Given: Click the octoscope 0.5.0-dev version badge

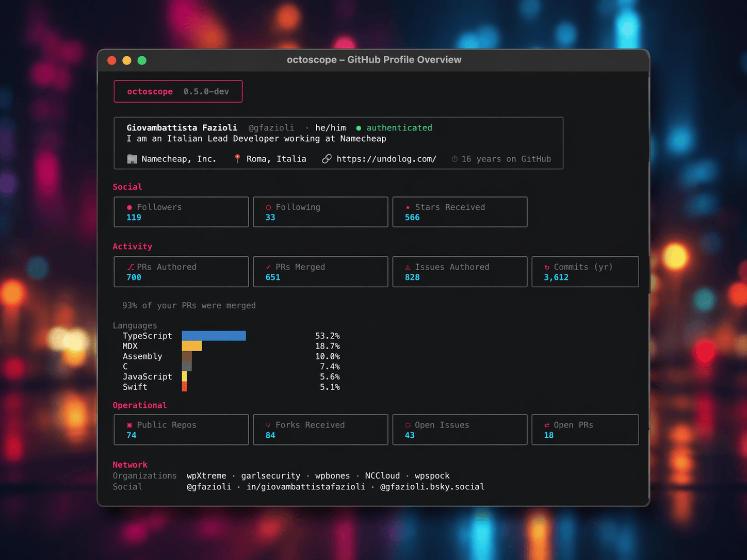Looking at the screenshot, I should click(178, 91).
